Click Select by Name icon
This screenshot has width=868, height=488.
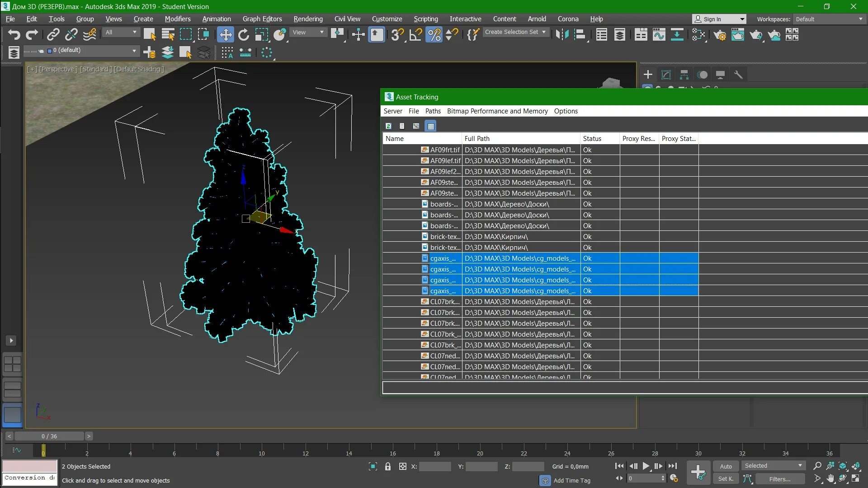[168, 35]
